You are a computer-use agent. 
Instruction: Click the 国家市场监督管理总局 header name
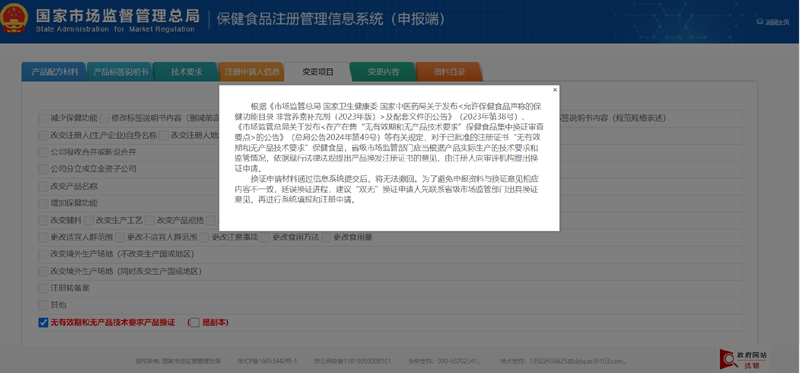tap(117, 15)
